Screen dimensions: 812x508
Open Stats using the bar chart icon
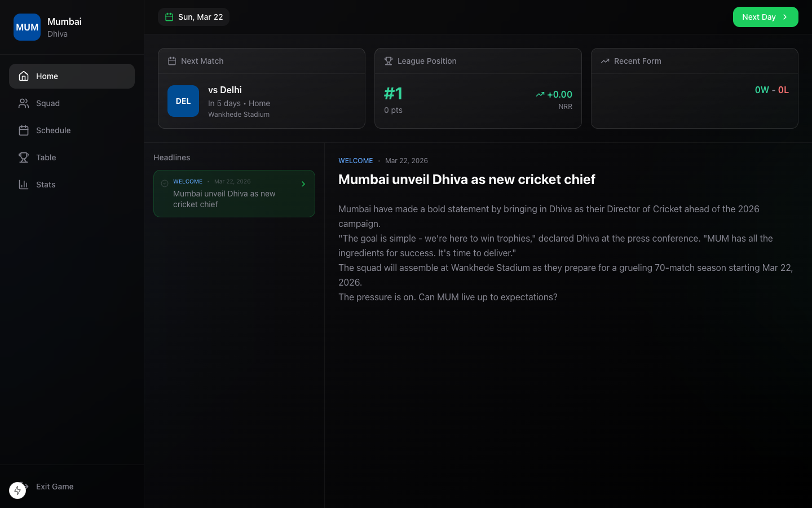pyautogui.click(x=24, y=185)
